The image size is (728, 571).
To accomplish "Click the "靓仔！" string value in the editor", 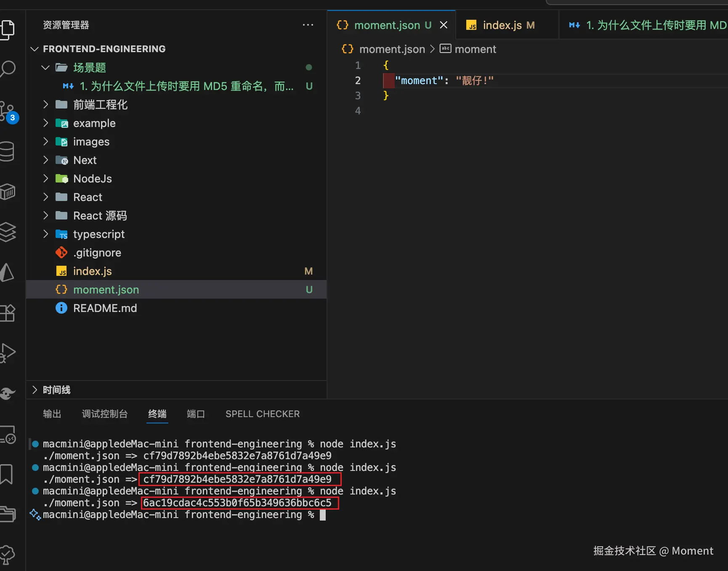I will pyautogui.click(x=475, y=81).
